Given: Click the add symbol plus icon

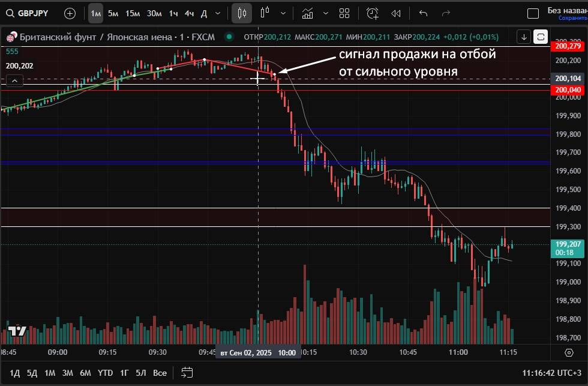Looking at the screenshot, I should pos(70,13).
